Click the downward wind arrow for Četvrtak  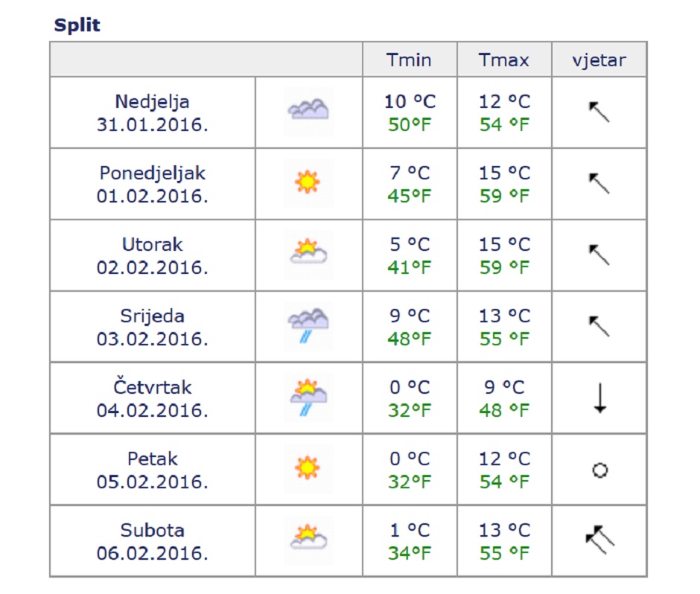(599, 397)
